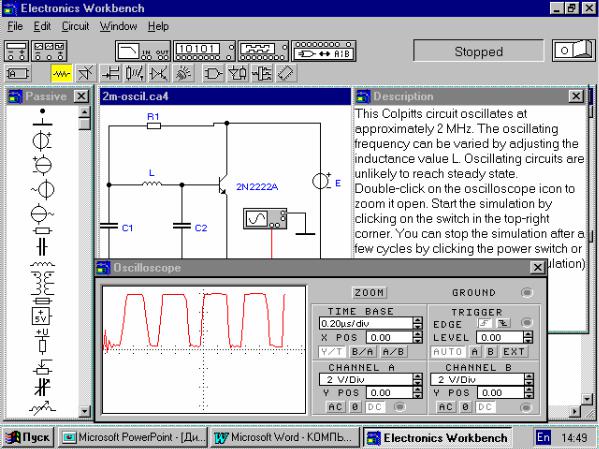599x449 pixels.
Task: Switch to Microsoft PowerPoint in taskbar
Action: click(133, 437)
